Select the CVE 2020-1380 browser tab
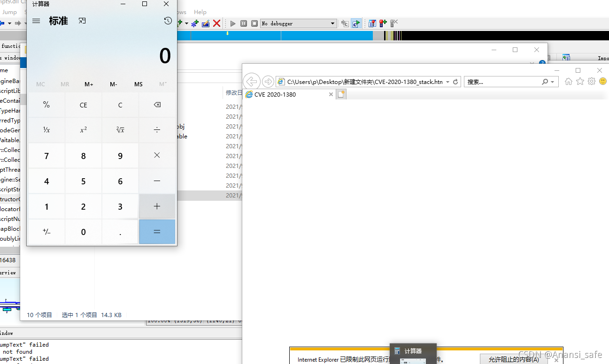 288,94
